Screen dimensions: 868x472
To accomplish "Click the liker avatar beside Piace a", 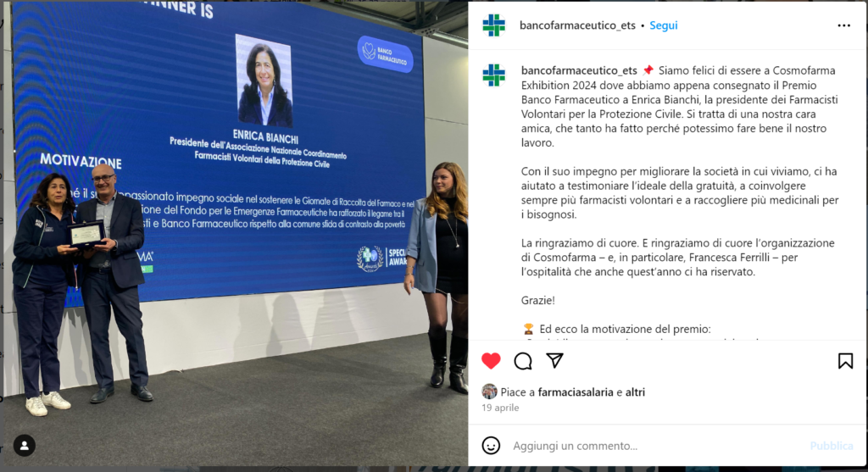I will [x=489, y=391].
